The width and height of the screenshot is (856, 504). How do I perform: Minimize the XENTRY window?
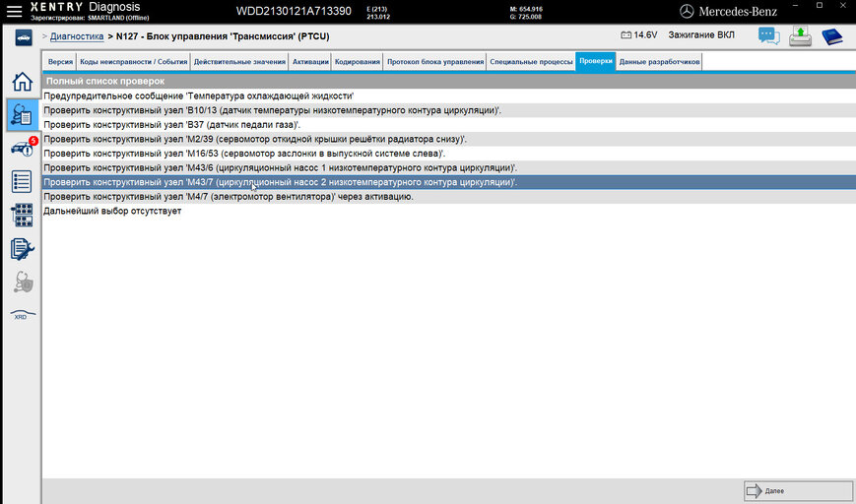(x=795, y=5)
